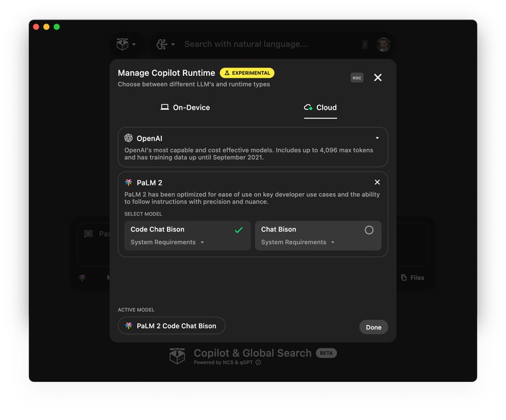
Task: Expand System Requirements under Chat Bison
Action: pos(298,242)
